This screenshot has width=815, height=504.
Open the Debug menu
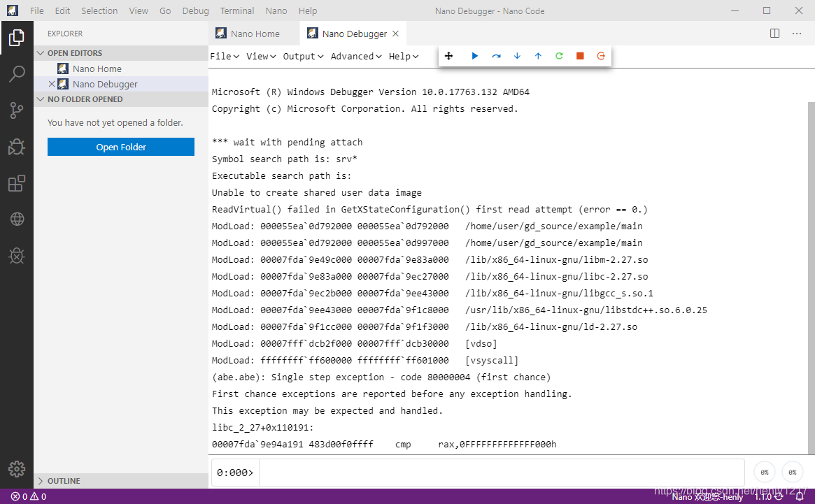pyautogui.click(x=195, y=10)
